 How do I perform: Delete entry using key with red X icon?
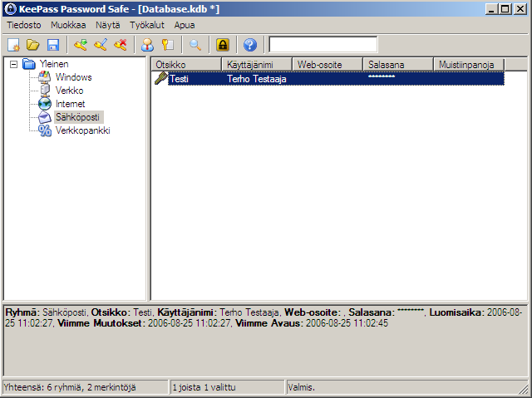(x=121, y=45)
